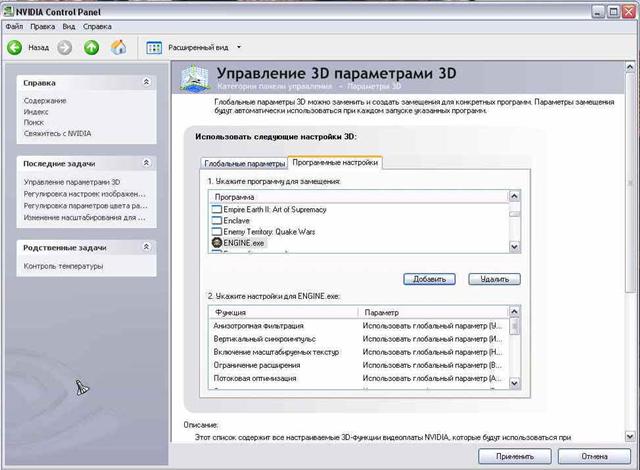Click the Empire Earth II program icon
The height and width of the screenshot is (470, 640).
click(x=217, y=209)
